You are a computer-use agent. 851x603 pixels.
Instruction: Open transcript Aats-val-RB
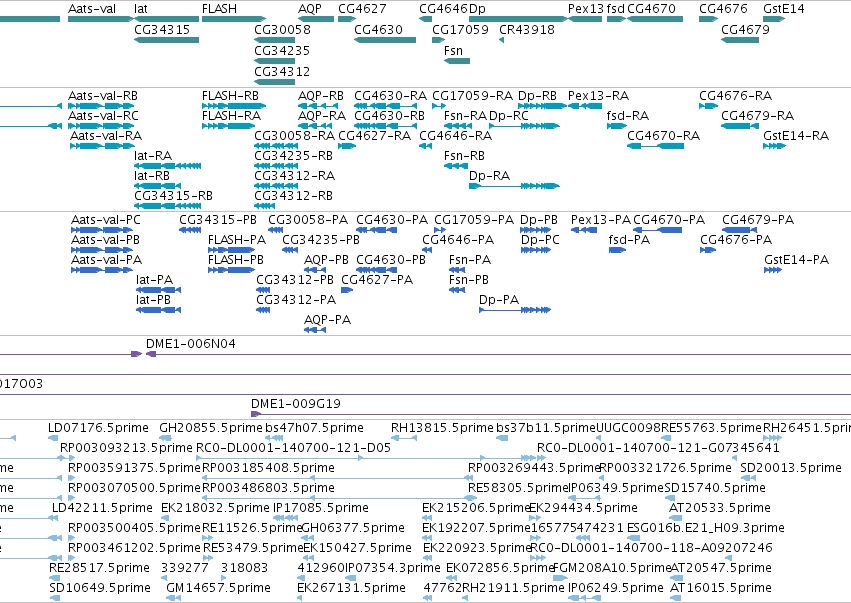[103, 96]
